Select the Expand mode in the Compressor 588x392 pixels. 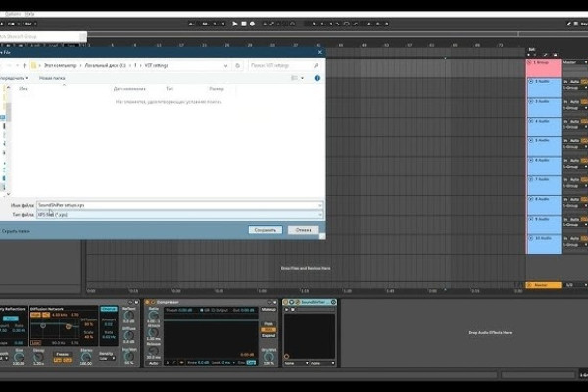[x=269, y=336]
